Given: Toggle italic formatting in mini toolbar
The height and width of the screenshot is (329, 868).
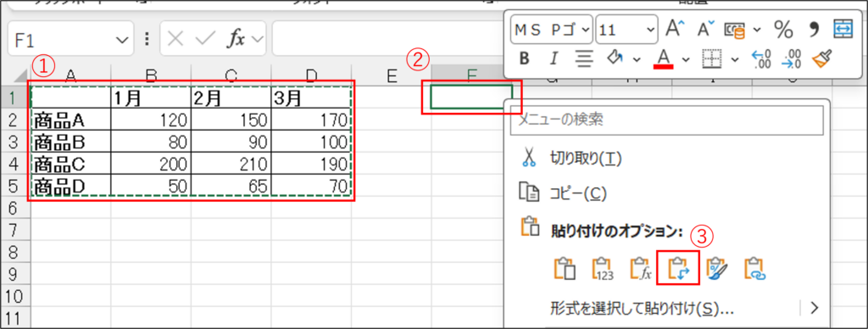Looking at the screenshot, I should tap(554, 59).
